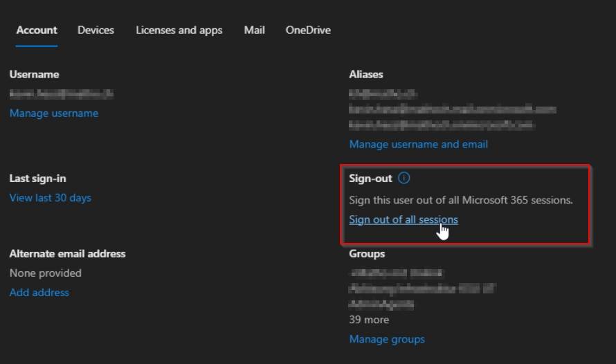Click the Username heading
This screenshot has height=364, width=616.
pyautogui.click(x=34, y=74)
